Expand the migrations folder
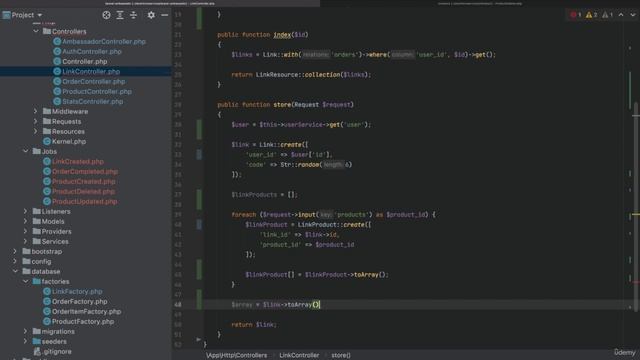Image resolution: width=640 pixels, height=360 pixels. 25,331
